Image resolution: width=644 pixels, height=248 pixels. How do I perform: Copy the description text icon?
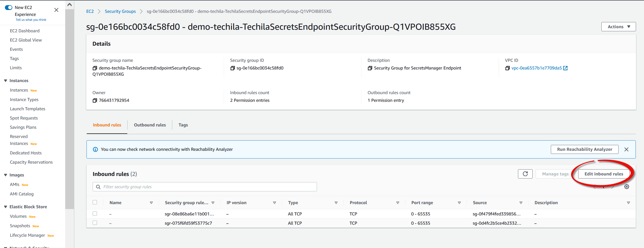(x=370, y=68)
